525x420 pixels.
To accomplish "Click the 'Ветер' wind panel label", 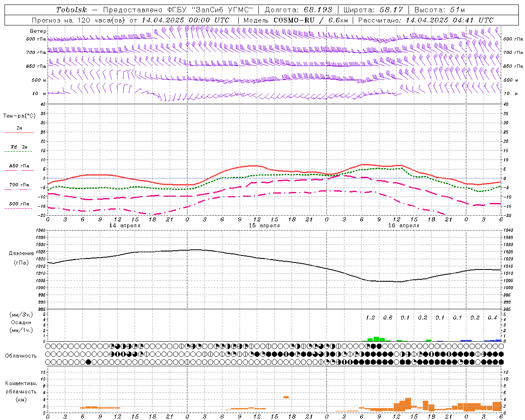I will [x=38, y=31].
